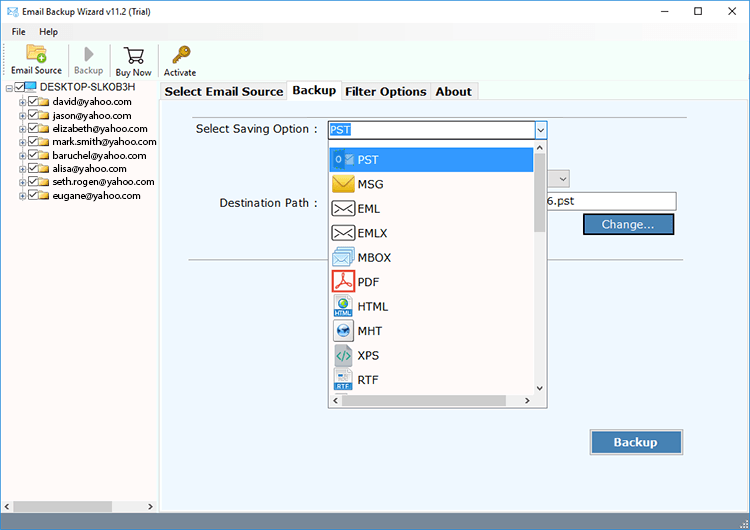
Task: Pick the EMLX envelope icon
Action: click(x=343, y=233)
